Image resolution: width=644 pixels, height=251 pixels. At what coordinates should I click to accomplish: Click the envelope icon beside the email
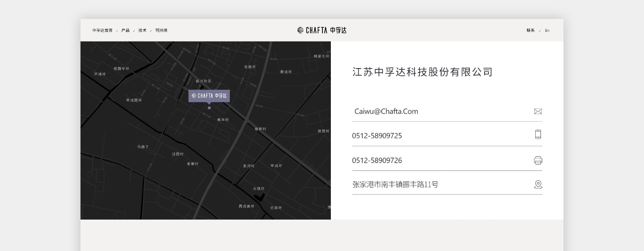click(538, 111)
